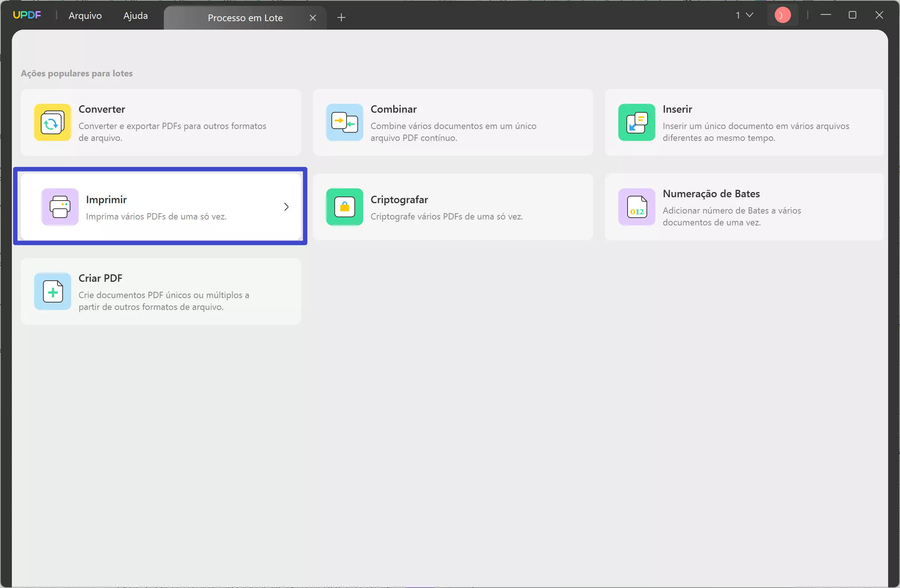Select the Imprimir batch action icon
This screenshot has width=900, height=588.
(59, 206)
